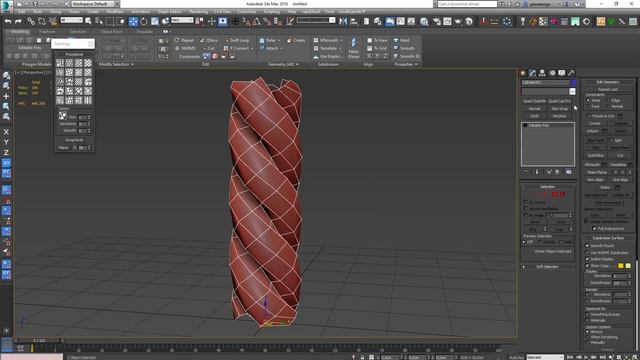Open the Modifier List dropdown arrow
The height and width of the screenshot is (360, 640).
[x=572, y=92]
